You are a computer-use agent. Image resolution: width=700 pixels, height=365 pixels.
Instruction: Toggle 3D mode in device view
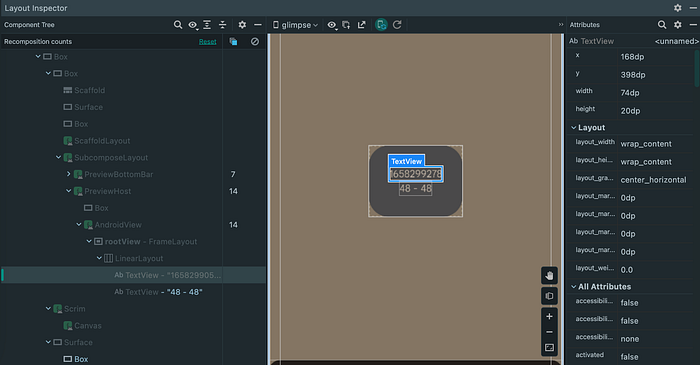(550, 296)
